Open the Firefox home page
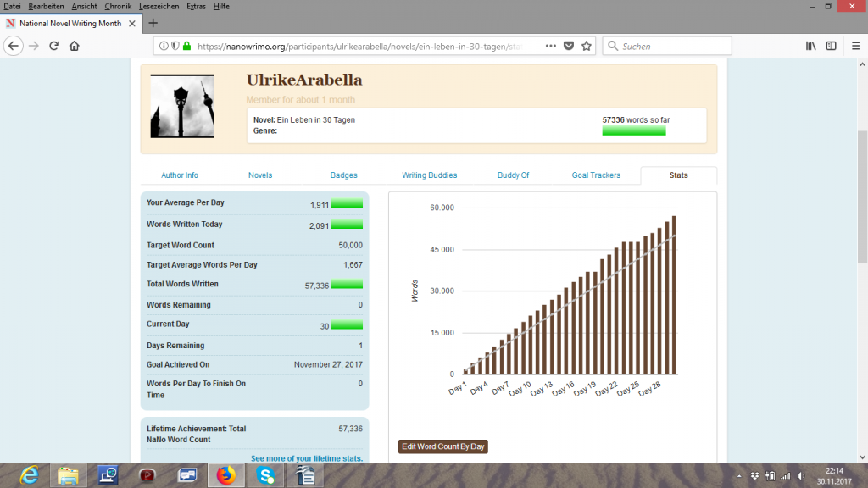This screenshot has width=868, height=488. click(x=75, y=46)
